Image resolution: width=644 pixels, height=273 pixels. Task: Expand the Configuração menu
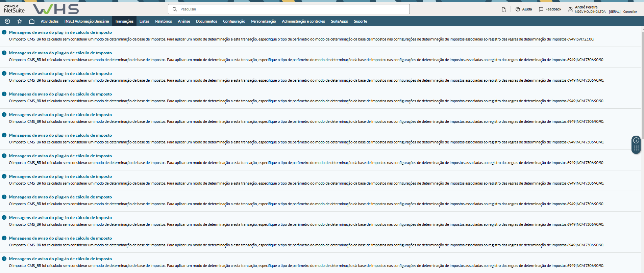234,21
